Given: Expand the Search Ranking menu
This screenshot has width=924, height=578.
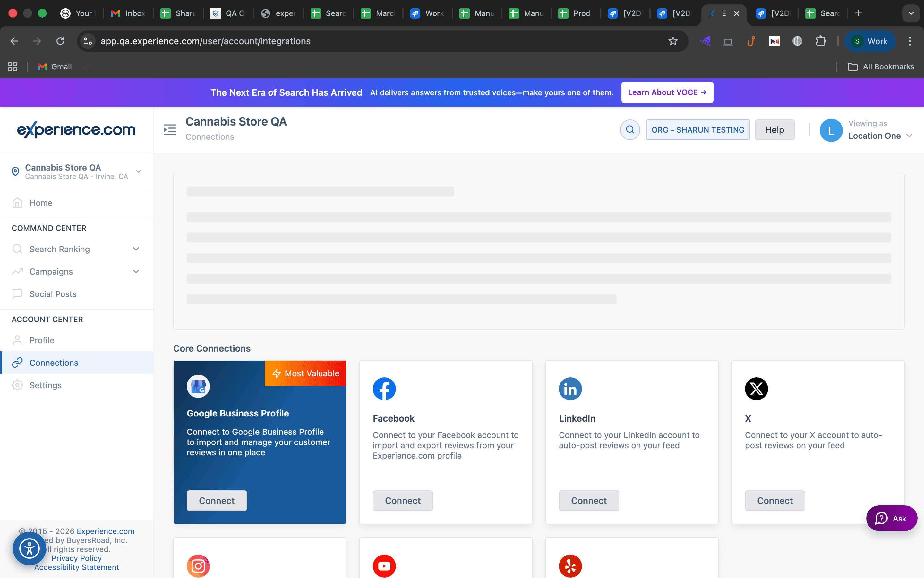Looking at the screenshot, I should tap(76, 249).
